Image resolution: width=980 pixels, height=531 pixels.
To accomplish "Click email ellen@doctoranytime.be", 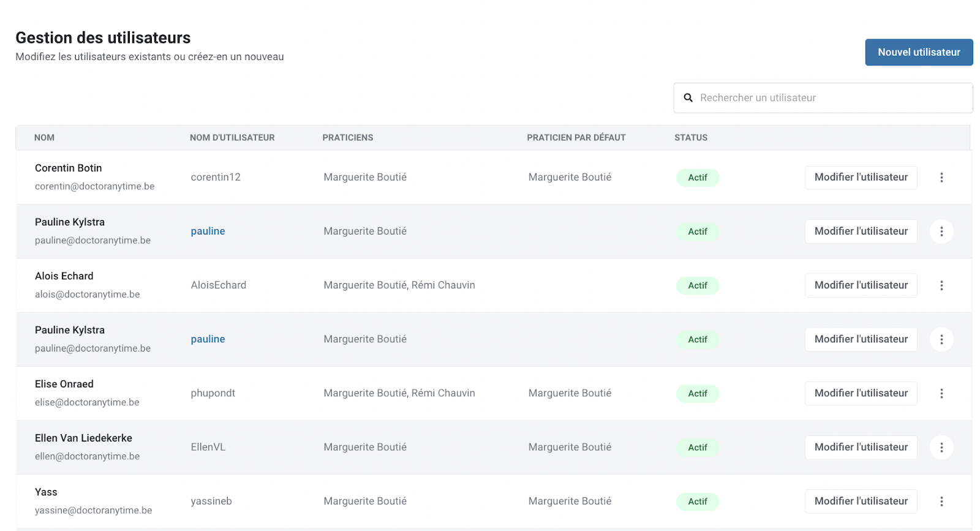I will coord(88,456).
